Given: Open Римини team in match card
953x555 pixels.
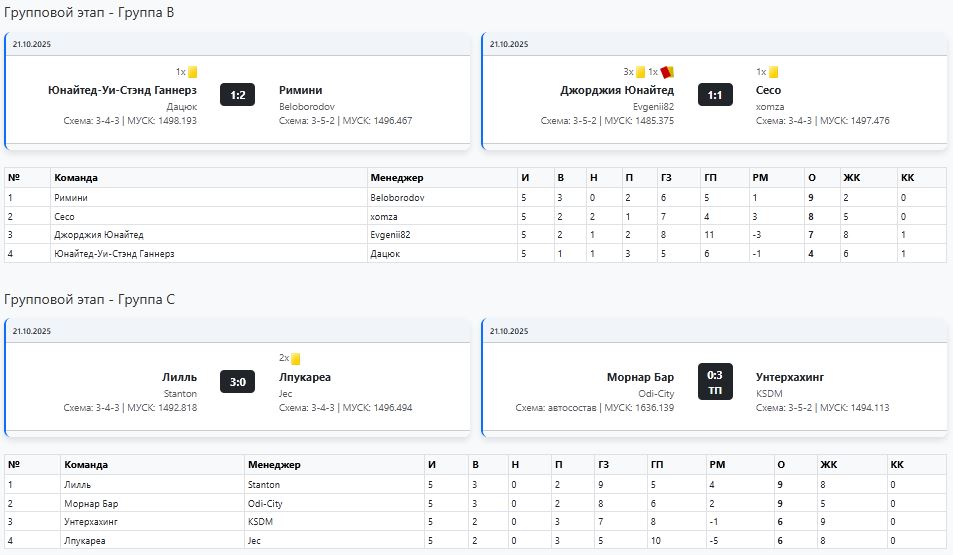Looking at the screenshot, I should (x=300, y=90).
